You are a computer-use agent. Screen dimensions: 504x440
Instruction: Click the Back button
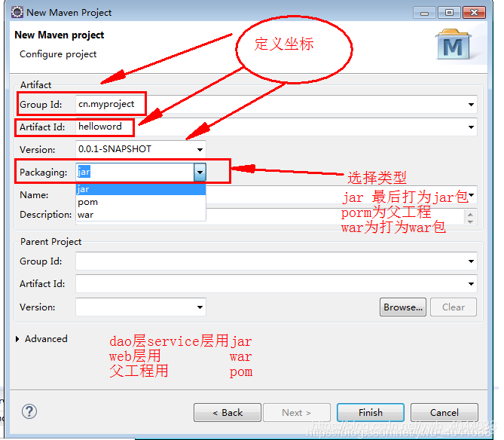(228, 412)
